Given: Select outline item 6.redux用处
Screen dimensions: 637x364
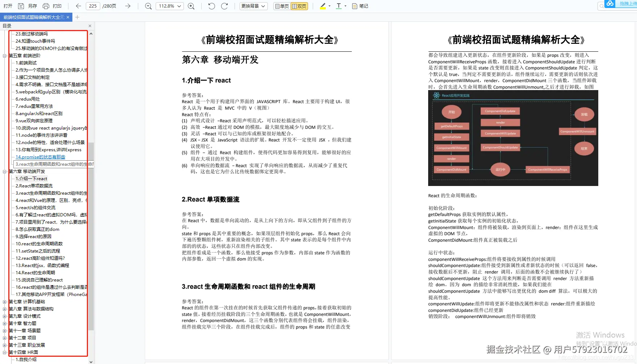Looking at the screenshot, I should pos(28,99).
